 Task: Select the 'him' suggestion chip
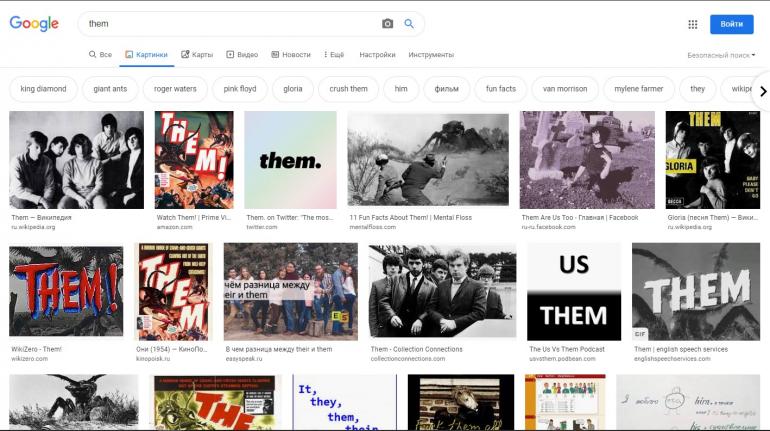(401, 89)
